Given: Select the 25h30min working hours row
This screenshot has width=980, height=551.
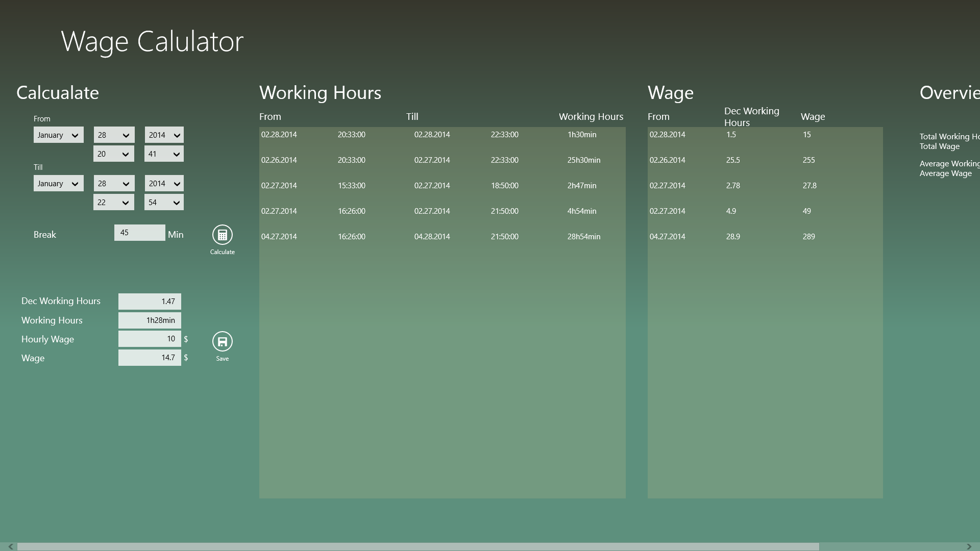Looking at the screenshot, I should click(442, 160).
